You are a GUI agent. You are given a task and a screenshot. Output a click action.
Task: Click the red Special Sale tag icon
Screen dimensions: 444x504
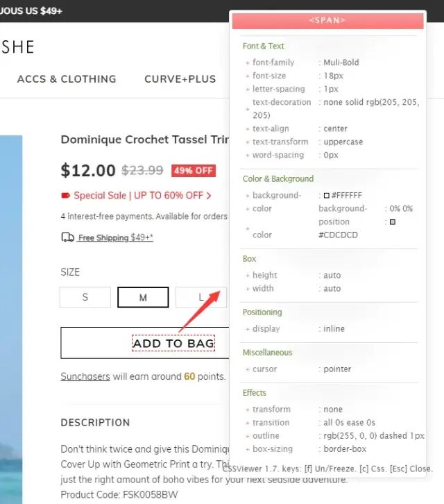click(66, 196)
